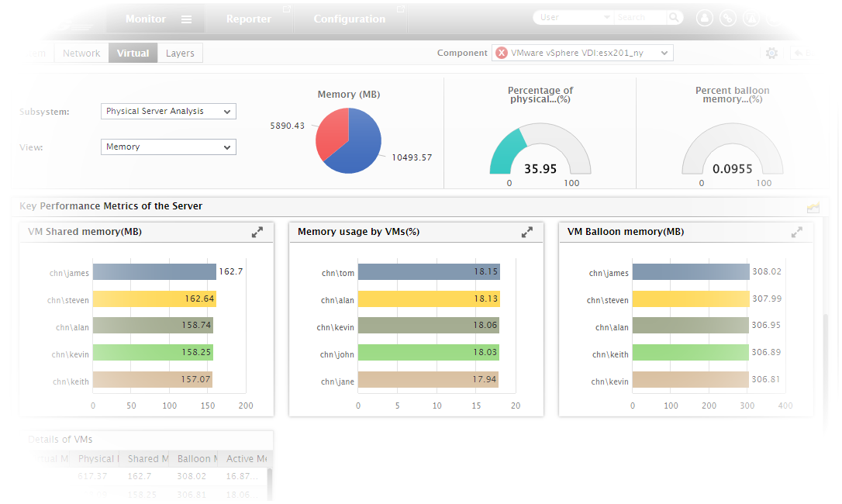
Task: Switch to the Network tab
Action: 81,53
